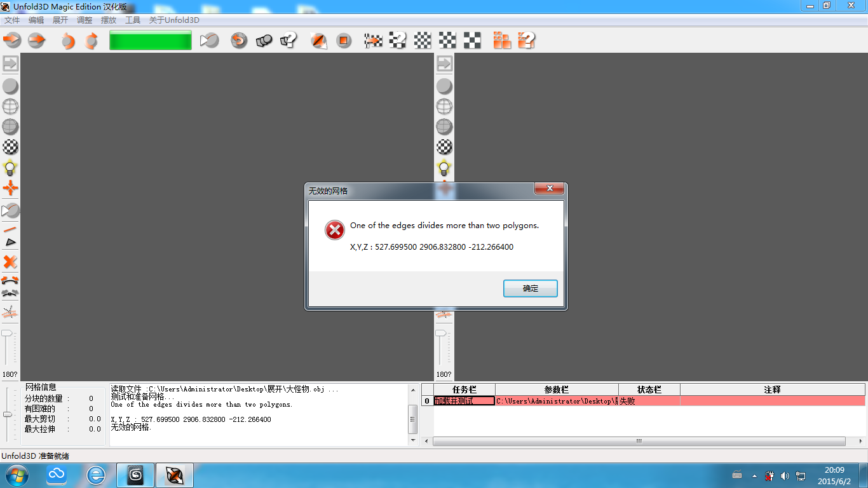This screenshot has height=488, width=868.
Task: Toggle wireframe sphere display in left sidebar
Action: coord(10,107)
